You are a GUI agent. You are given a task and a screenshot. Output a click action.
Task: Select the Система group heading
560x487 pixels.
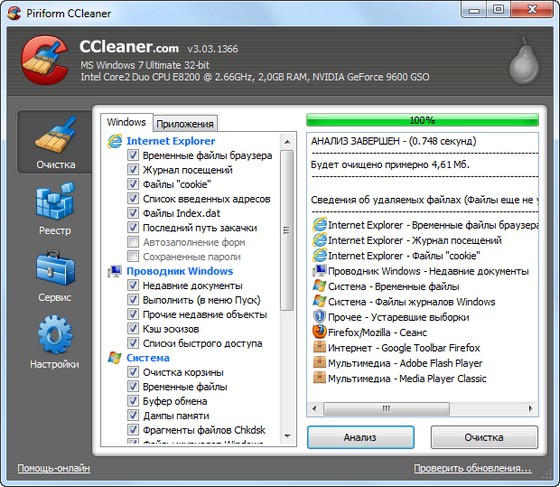click(x=148, y=358)
